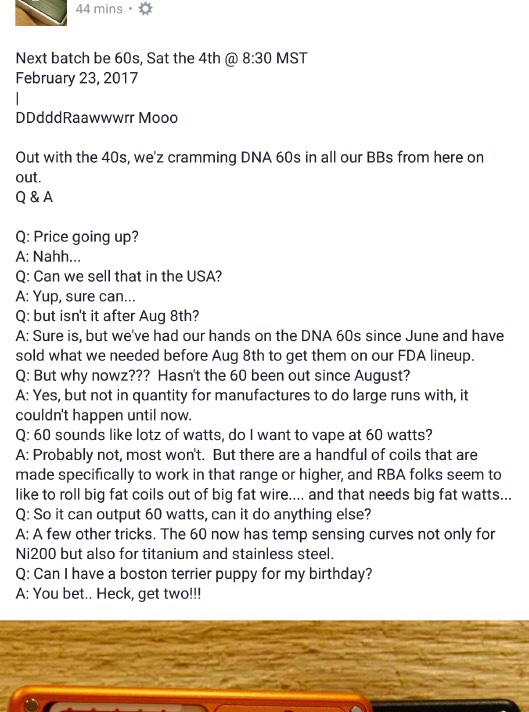Select the 'February 23, 2017' date text
This screenshot has height=712, width=529.
click(77, 78)
